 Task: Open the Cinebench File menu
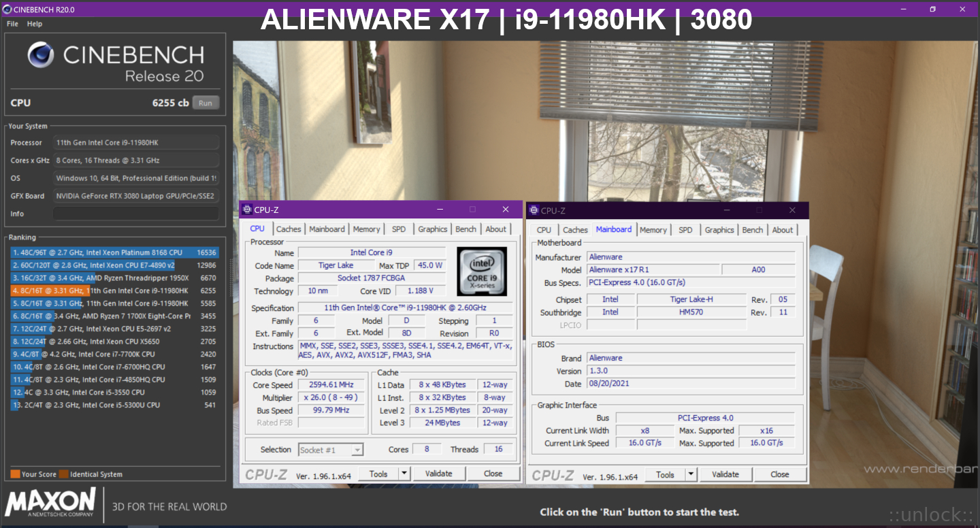click(12, 24)
